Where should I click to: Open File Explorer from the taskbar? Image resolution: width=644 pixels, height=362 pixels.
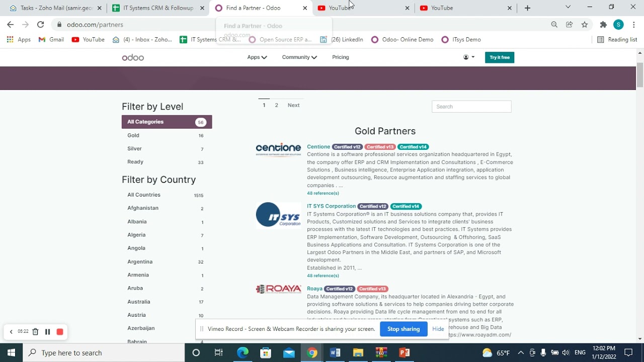(358, 352)
